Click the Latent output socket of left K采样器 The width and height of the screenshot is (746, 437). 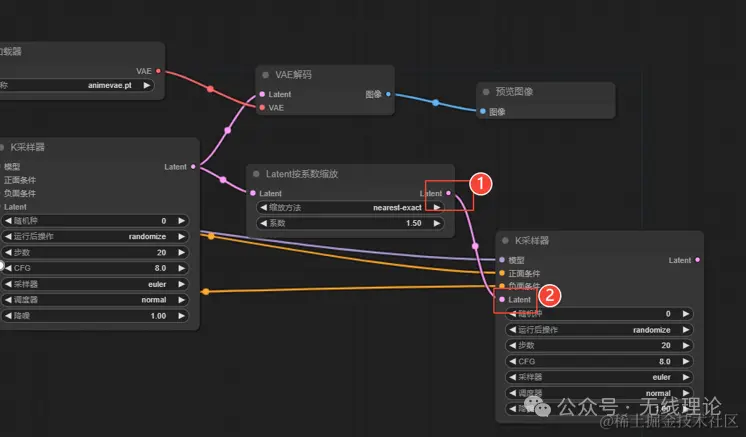pos(193,167)
